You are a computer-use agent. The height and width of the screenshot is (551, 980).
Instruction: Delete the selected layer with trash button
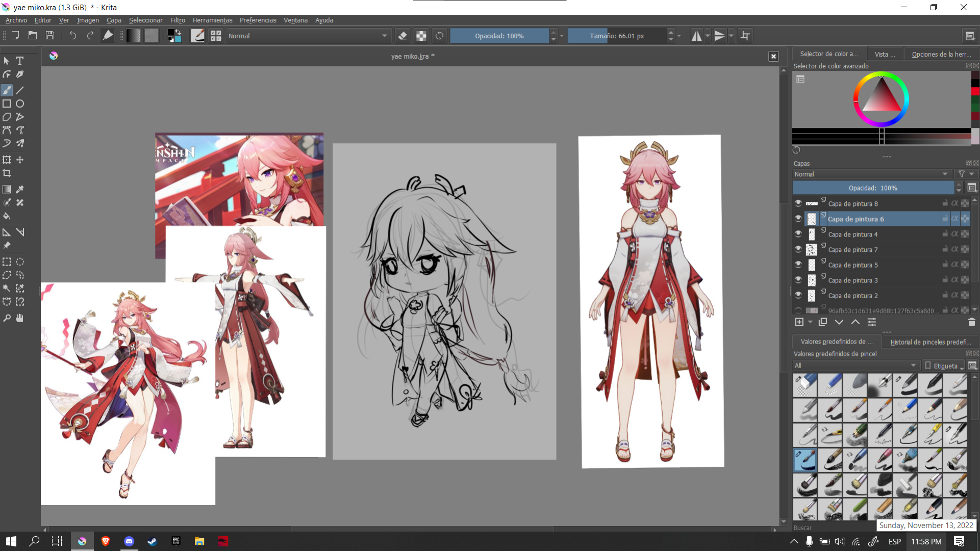pyautogui.click(x=971, y=322)
